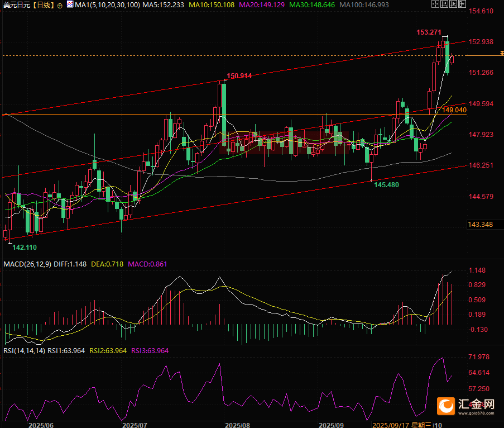Click the orange 149.040 horizontal line label

[x=454, y=110]
